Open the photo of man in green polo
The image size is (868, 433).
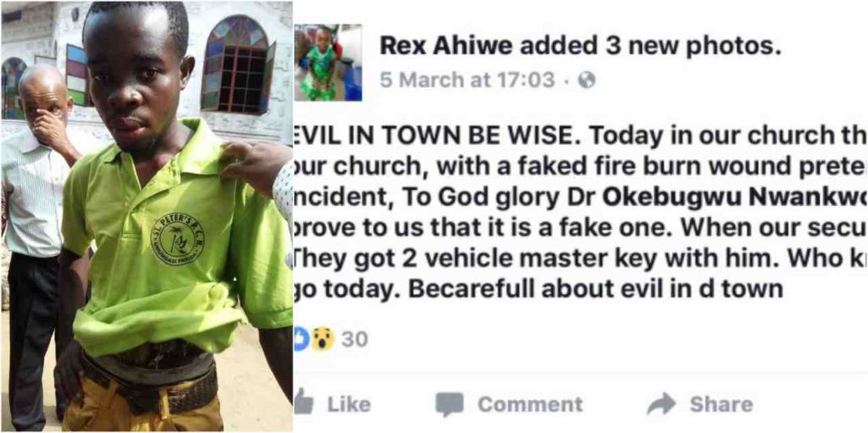[x=147, y=217]
